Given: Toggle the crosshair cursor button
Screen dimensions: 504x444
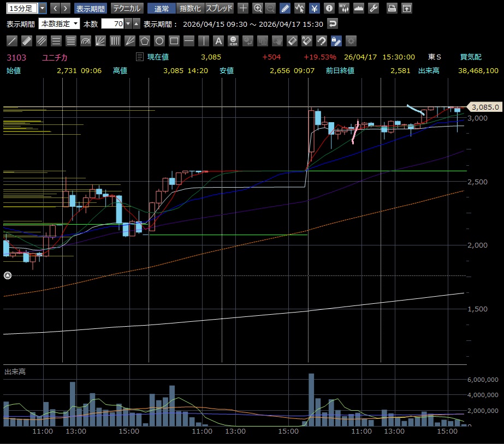Looking at the screenshot, I should (x=244, y=8).
